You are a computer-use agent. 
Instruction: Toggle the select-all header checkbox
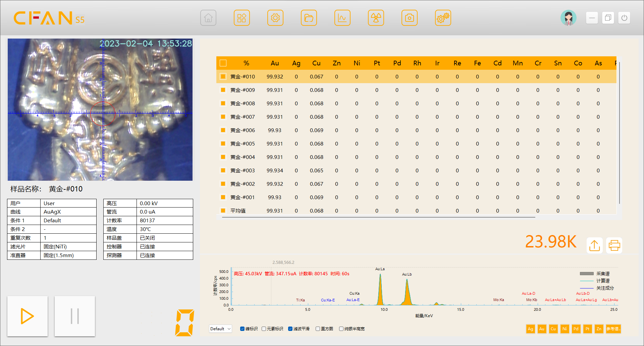click(223, 63)
